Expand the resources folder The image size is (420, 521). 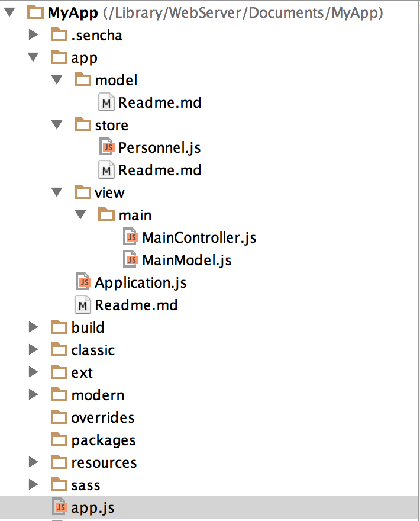pyautogui.click(x=33, y=462)
